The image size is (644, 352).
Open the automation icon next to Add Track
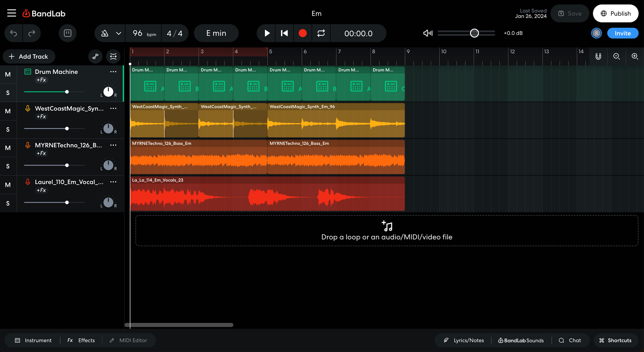tap(95, 56)
